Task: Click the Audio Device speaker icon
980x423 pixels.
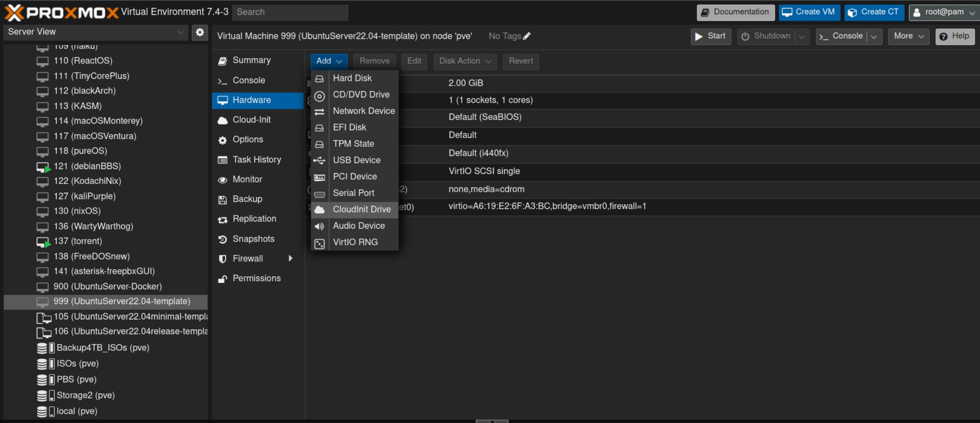Action: pyautogui.click(x=320, y=226)
